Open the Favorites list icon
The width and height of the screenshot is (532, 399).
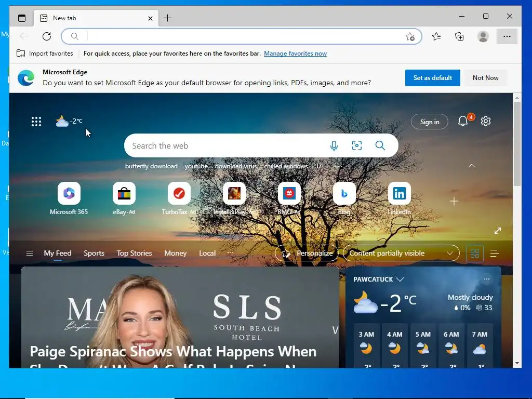coord(436,36)
